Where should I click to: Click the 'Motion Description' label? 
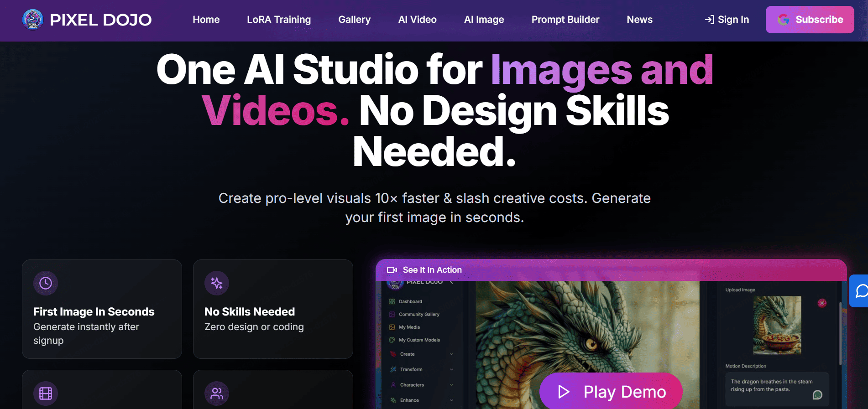(746, 366)
